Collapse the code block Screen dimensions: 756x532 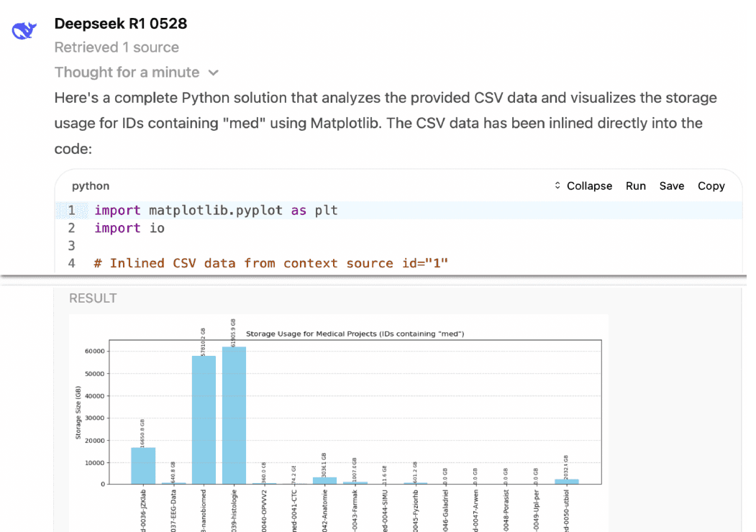click(591, 185)
